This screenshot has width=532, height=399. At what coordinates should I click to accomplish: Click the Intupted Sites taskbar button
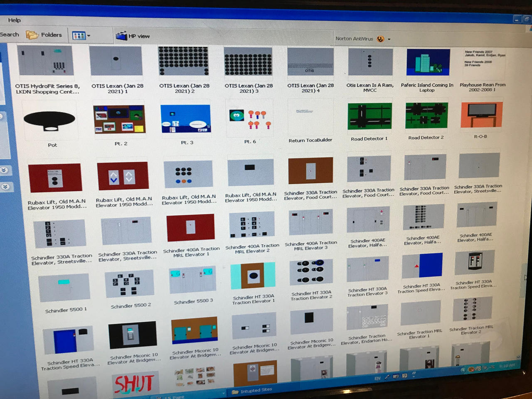pyautogui.click(x=256, y=390)
